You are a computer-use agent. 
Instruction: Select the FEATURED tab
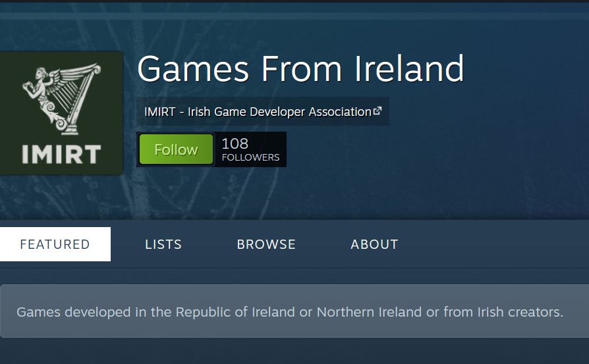pos(55,244)
